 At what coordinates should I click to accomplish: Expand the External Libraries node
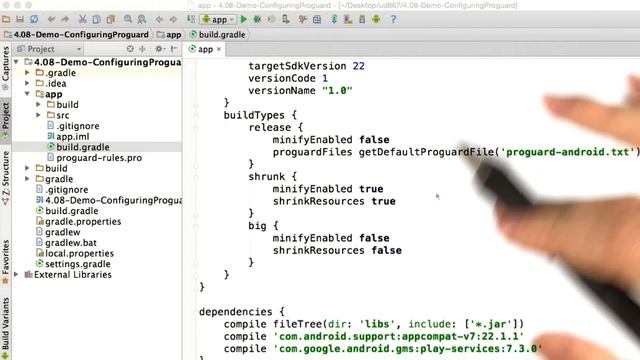pyautogui.click(x=16, y=274)
